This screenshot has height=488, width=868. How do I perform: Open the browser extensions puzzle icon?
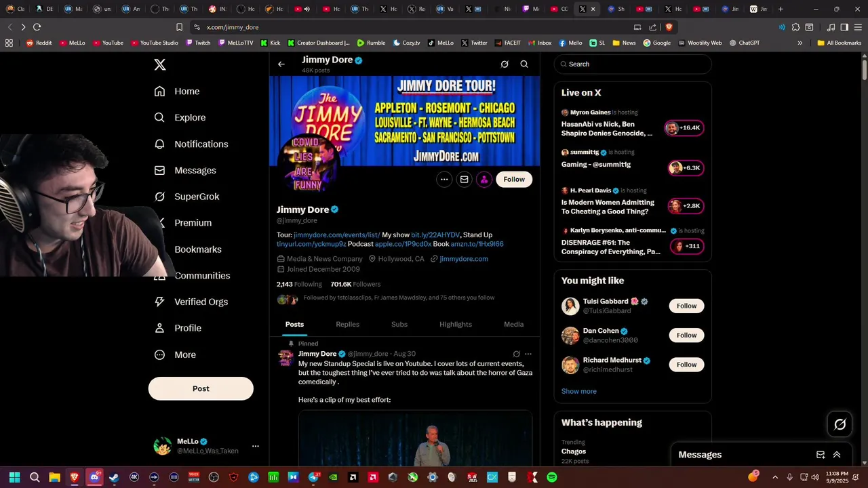tap(795, 27)
